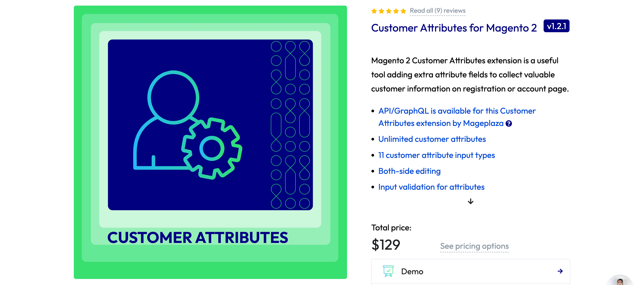Click the See pricing options expander
Screen dimensions: 644x285
click(x=473, y=246)
